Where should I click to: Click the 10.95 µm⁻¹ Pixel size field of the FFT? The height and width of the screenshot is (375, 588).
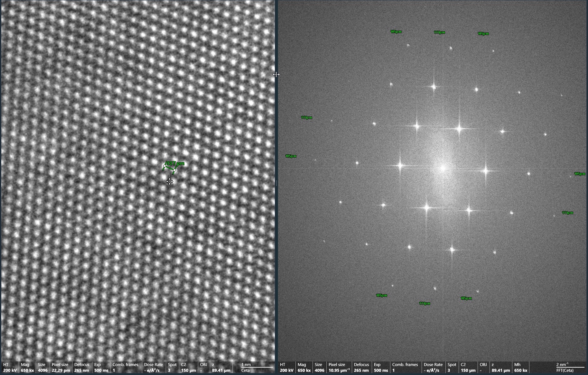pyautogui.click(x=339, y=368)
